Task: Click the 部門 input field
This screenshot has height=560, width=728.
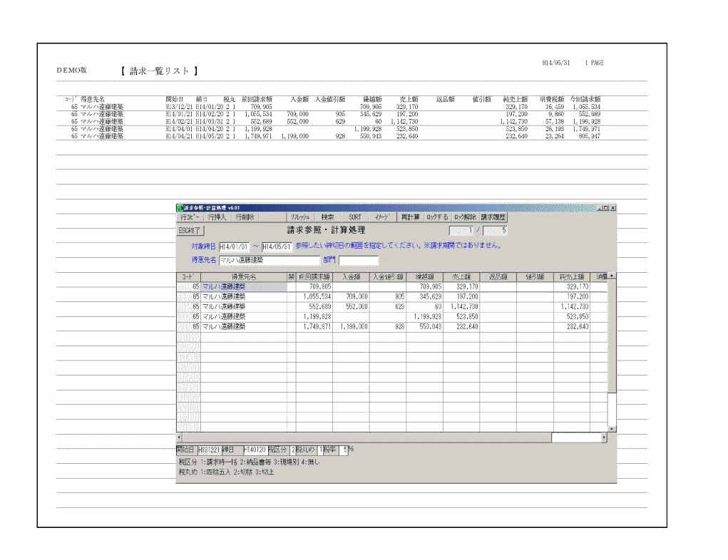Action: 359,260
